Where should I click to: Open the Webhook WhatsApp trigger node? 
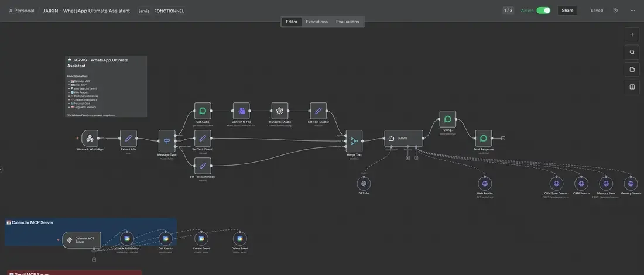pyautogui.click(x=90, y=138)
